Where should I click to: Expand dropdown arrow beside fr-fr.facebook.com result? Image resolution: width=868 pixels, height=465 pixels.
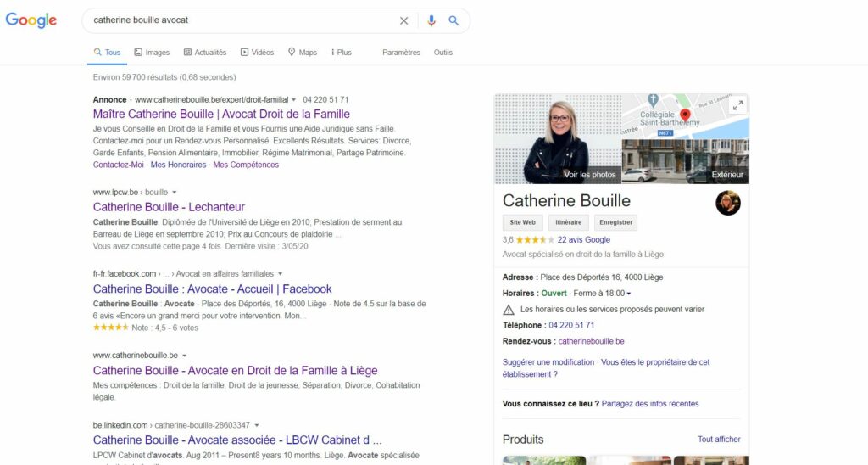(280, 274)
